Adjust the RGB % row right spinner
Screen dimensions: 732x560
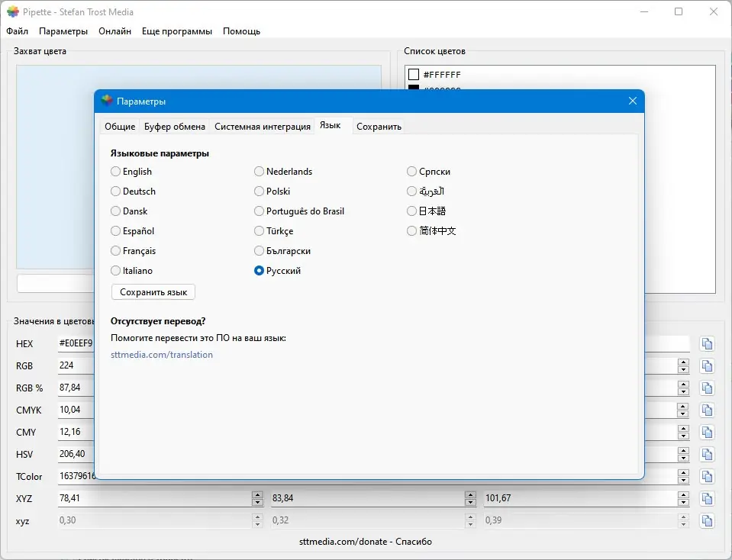(x=683, y=388)
